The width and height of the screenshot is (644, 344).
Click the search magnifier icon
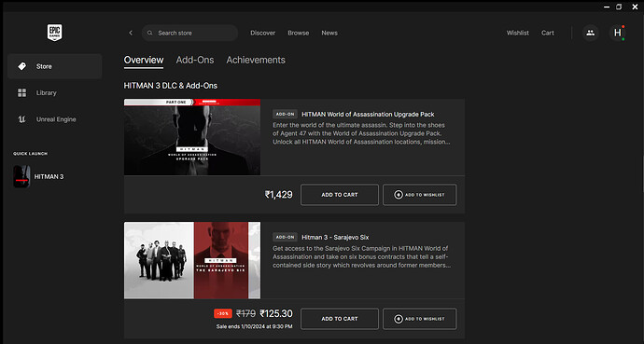[x=150, y=33]
